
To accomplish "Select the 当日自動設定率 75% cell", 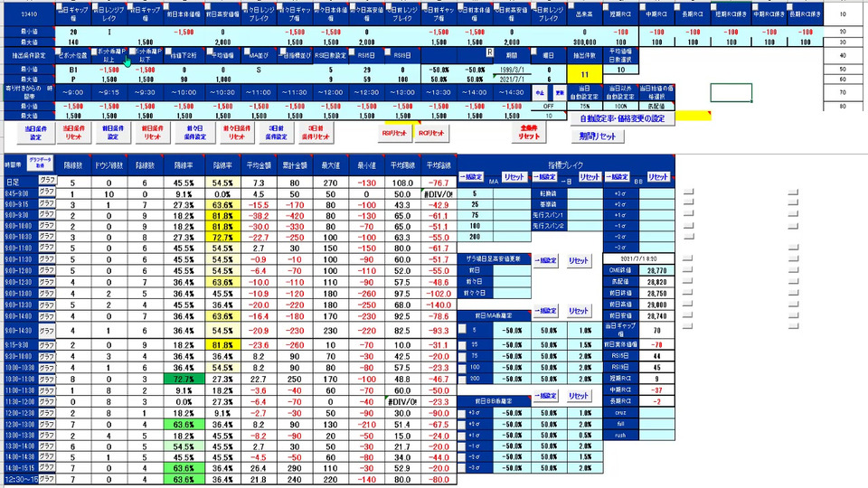I will (585, 106).
